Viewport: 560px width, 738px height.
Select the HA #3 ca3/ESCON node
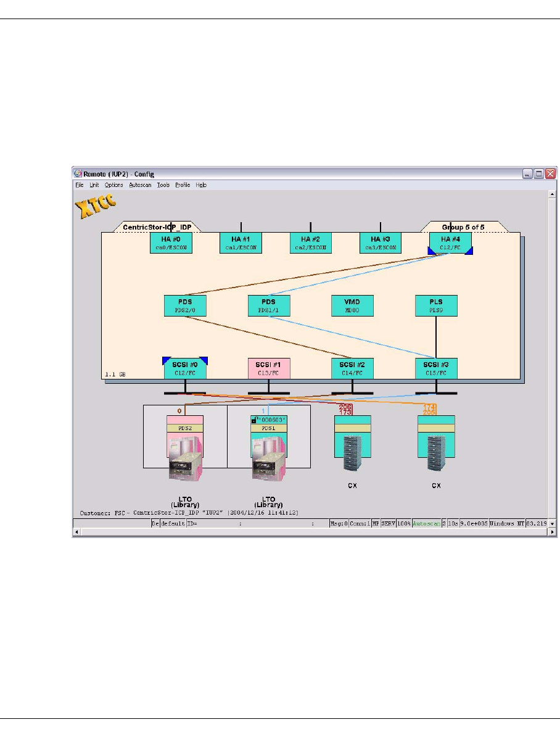coord(381,243)
